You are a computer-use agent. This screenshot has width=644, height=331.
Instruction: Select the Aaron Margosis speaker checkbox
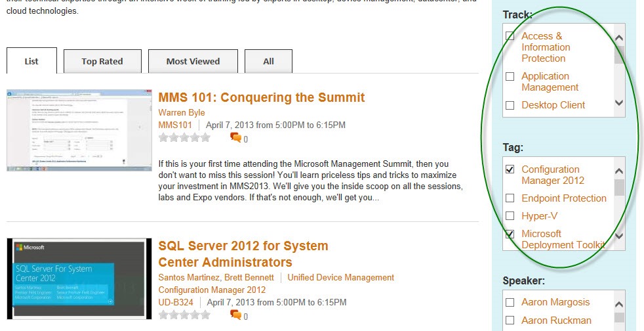pyautogui.click(x=510, y=303)
